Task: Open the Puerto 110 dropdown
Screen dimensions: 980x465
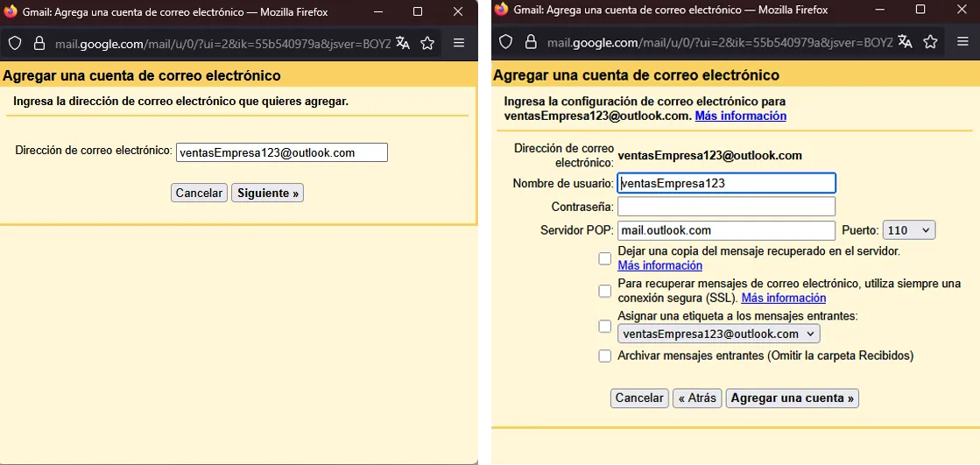Action: click(x=909, y=230)
